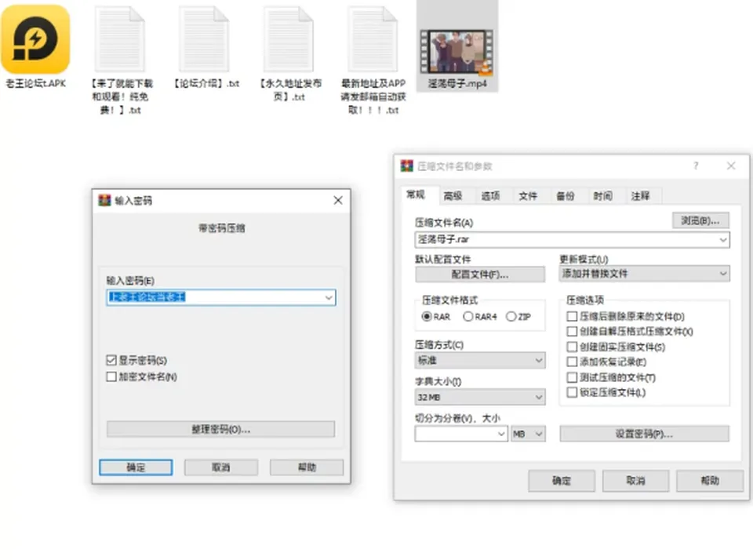Select the 老王论坛t.APK file icon
Screen dimensions: 753x560
pos(35,39)
